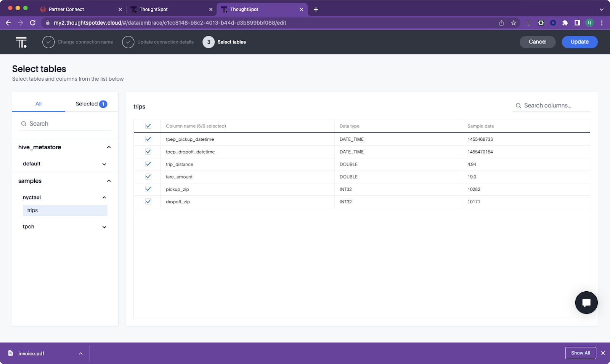Click the ThoughtSpot logo icon
Viewport: 610px width, 364px height.
[21, 42]
